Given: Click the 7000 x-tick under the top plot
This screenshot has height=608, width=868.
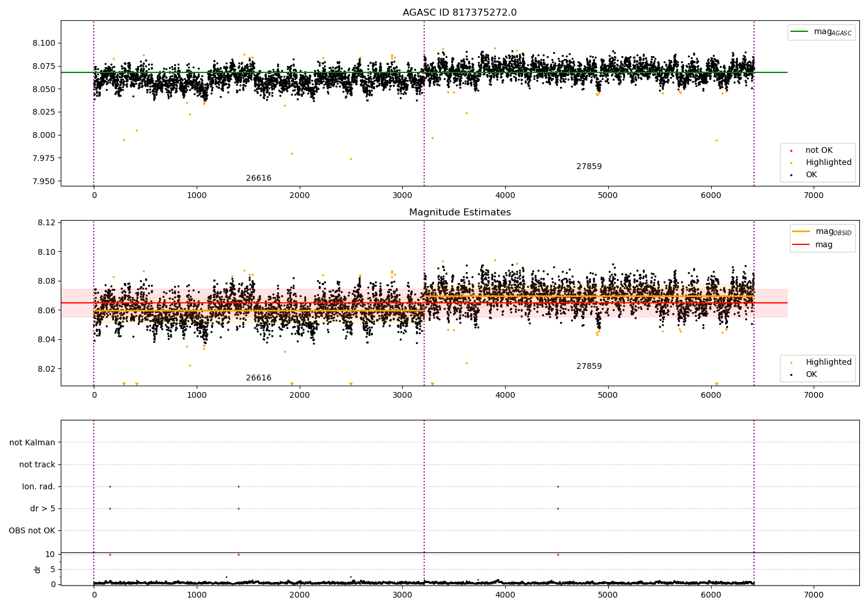Looking at the screenshot, I should [x=814, y=196].
